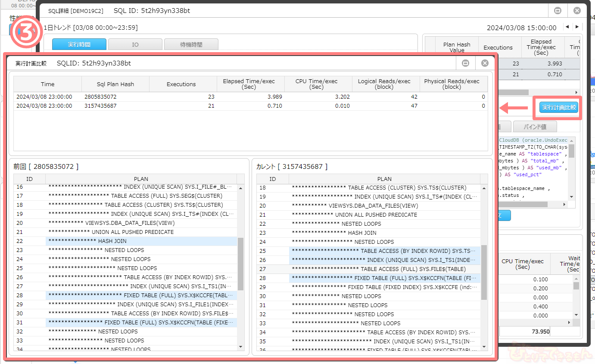Go to previous time with left arrow

567,27
